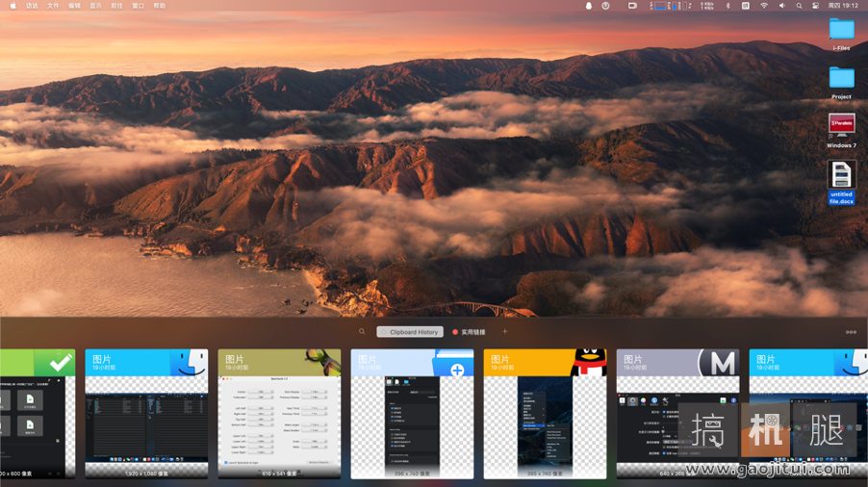Select the QQ penguin clip card 395 x 740
This screenshot has width=868, height=487.
[546, 414]
